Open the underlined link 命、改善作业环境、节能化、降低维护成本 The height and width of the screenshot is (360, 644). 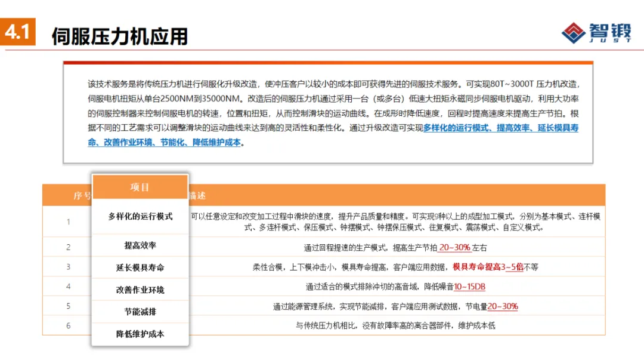click(x=165, y=142)
